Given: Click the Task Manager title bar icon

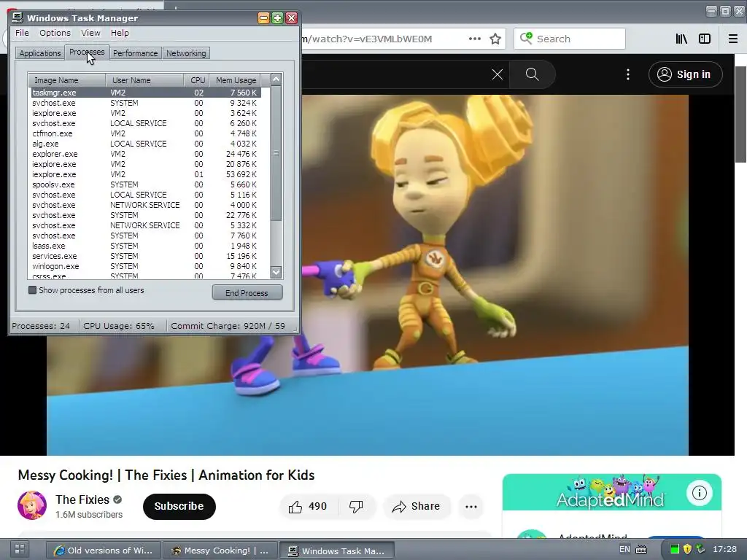Looking at the screenshot, I should pyautogui.click(x=18, y=18).
